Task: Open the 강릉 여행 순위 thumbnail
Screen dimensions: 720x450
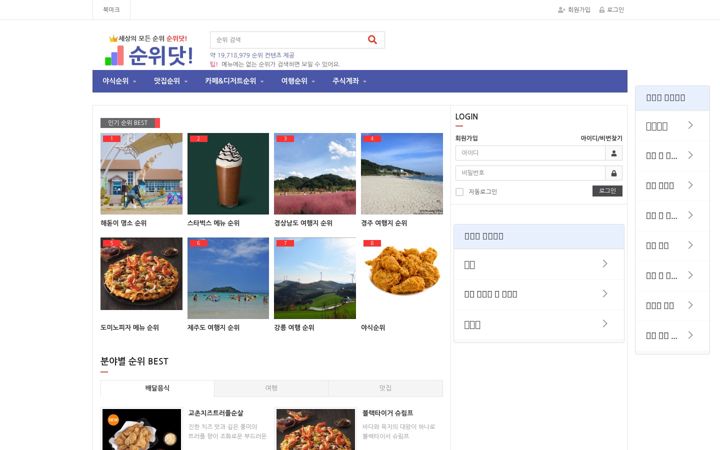Action: [x=315, y=278]
